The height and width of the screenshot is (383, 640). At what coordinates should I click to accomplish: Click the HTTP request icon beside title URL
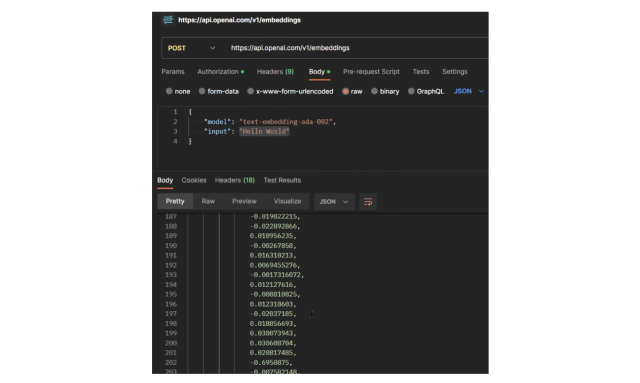tap(168, 20)
